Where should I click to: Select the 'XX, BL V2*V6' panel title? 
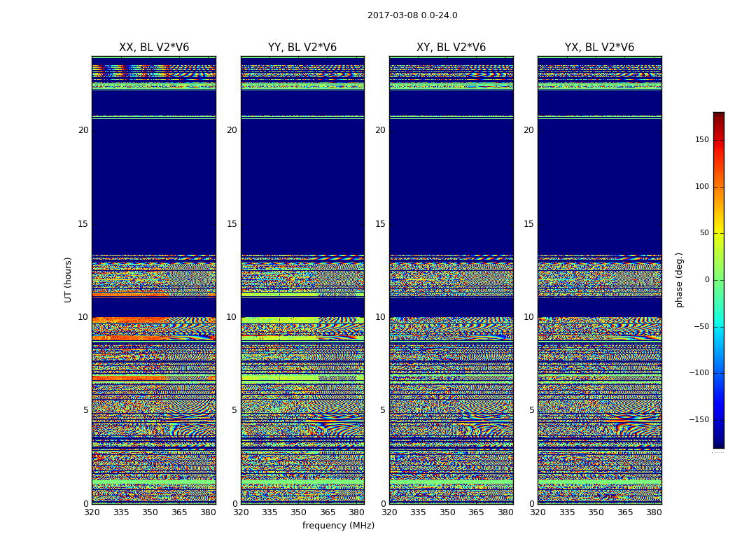point(154,48)
